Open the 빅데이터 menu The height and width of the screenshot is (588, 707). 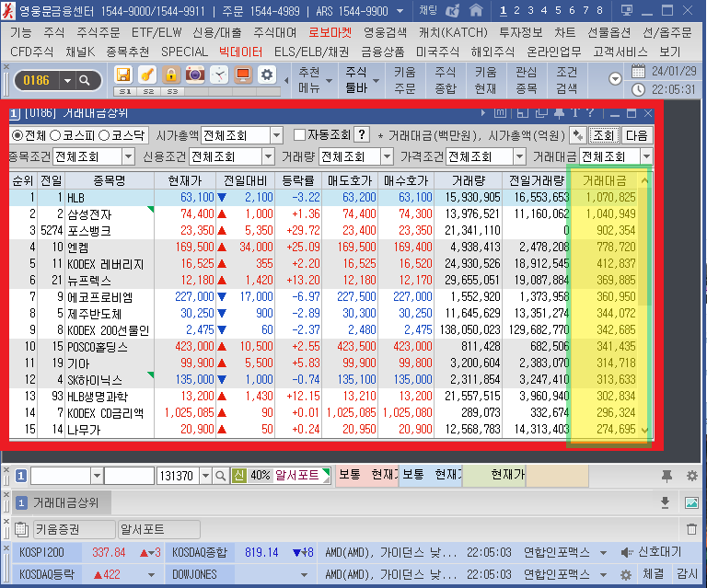tap(241, 52)
